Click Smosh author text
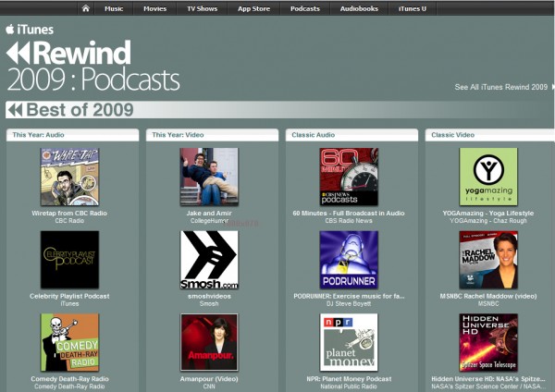The image size is (555, 392). pos(209,303)
